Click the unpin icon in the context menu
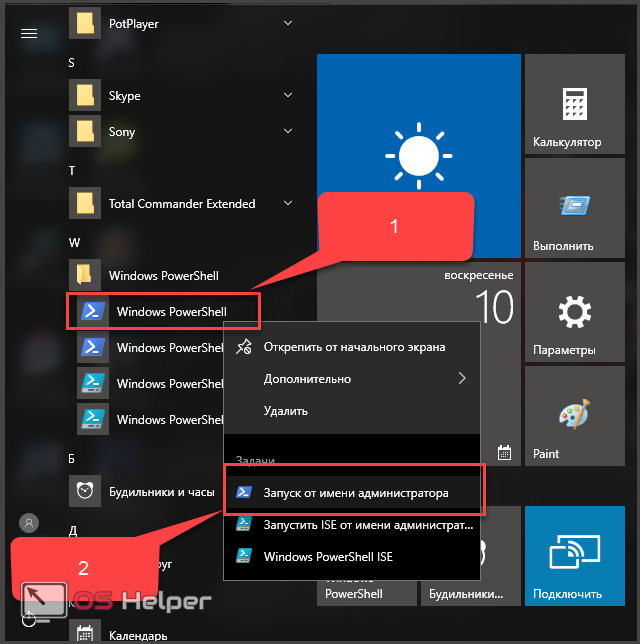Viewport: 640px width, 644px height. click(244, 347)
